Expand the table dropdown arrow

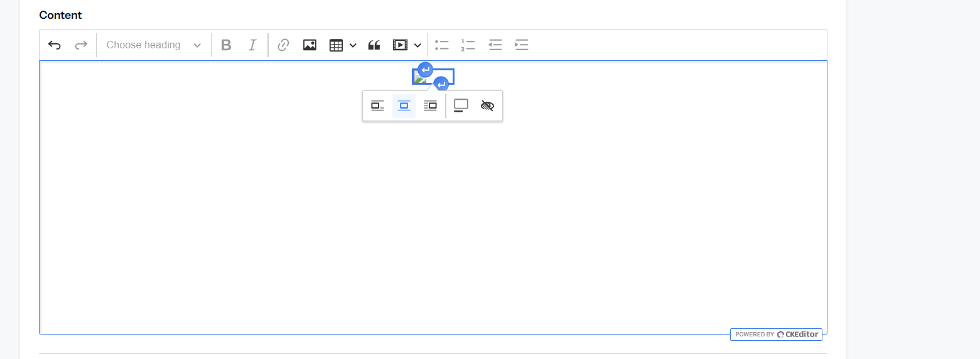coord(353,45)
